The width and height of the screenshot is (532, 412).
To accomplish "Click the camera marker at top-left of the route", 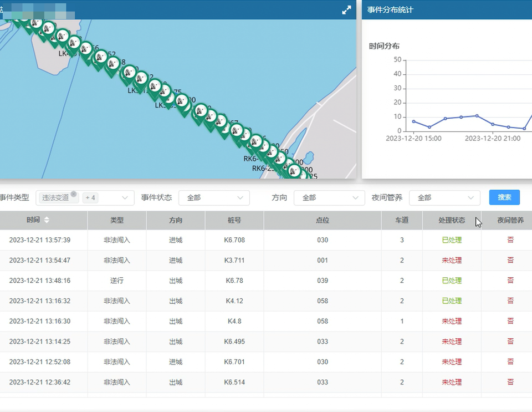I will click(36, 23).
